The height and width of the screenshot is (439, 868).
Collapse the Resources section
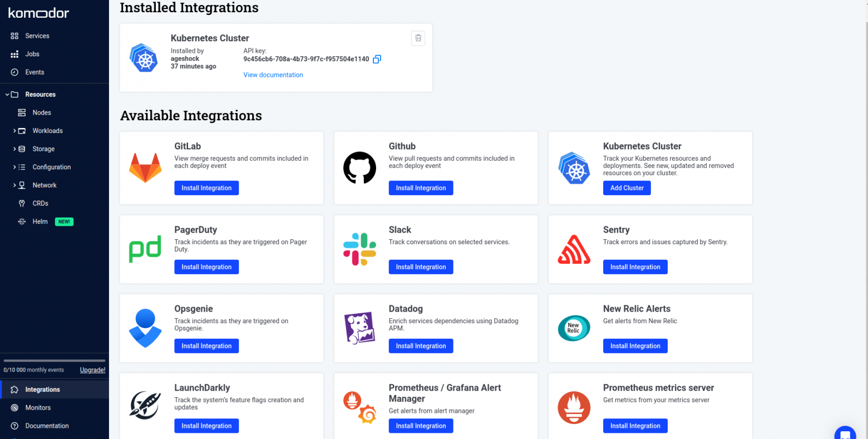tap(7, 95)
